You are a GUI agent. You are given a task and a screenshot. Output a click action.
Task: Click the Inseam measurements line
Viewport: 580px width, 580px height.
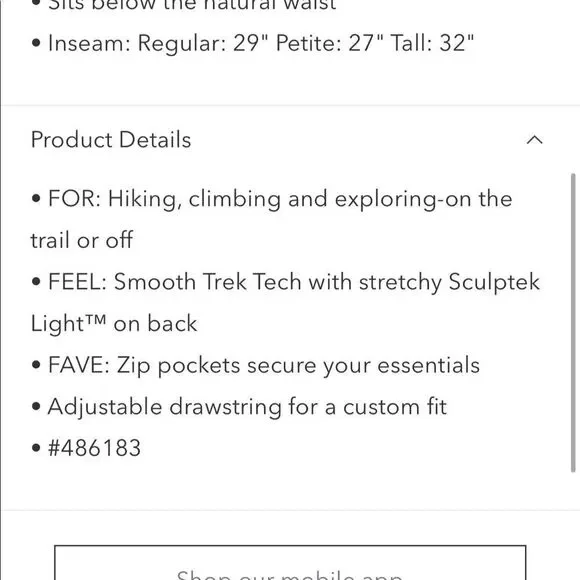[x=253, y=43]
